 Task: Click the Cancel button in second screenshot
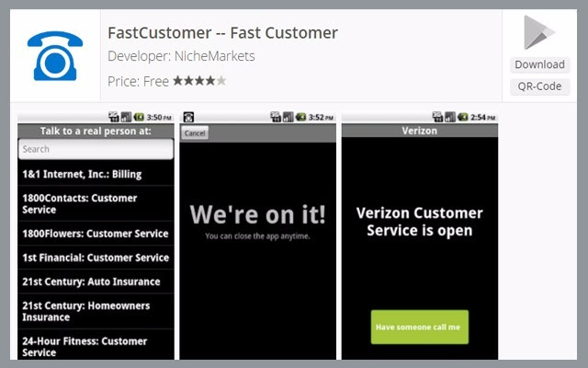pyautogui.click(x=195, y=133)
